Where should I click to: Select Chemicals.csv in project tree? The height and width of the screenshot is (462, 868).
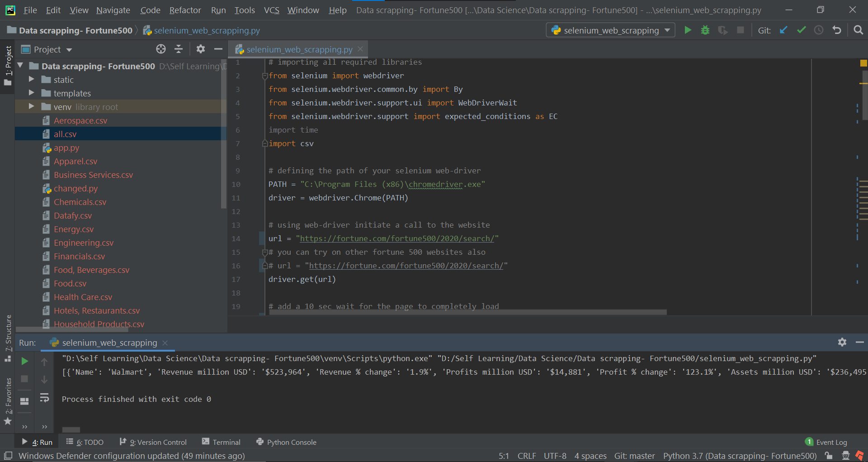80,202
